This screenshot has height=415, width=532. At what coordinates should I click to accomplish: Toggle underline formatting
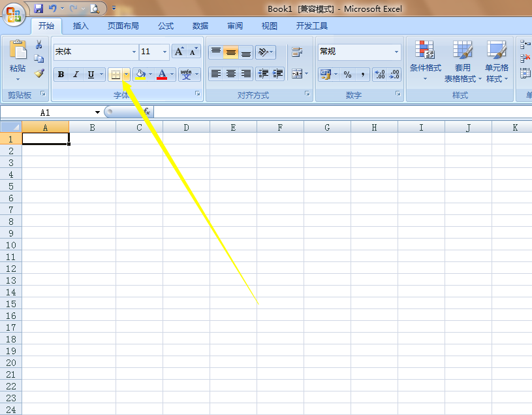coord(91,75)
